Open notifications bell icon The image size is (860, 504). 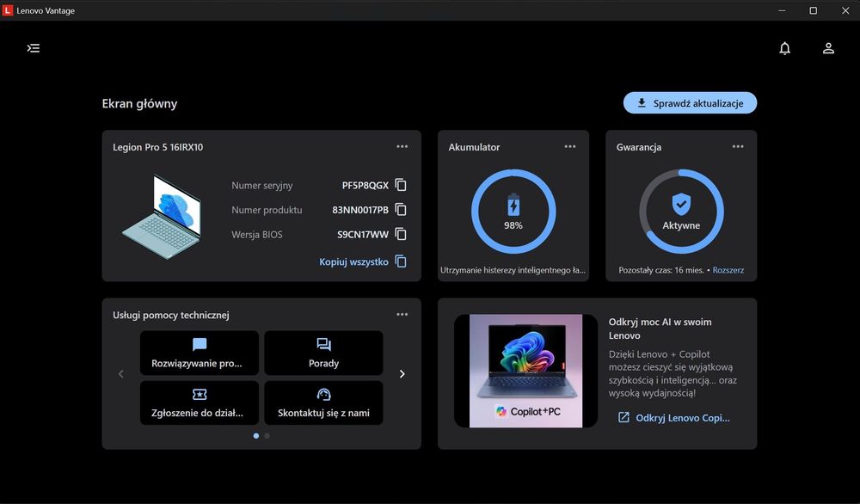[785, 48]
